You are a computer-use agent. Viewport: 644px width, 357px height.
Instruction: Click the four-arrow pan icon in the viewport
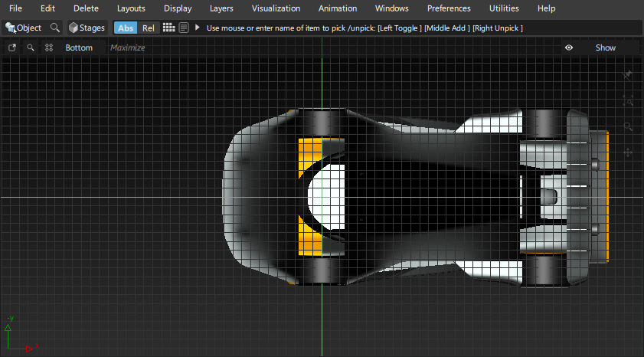(628, 152)
